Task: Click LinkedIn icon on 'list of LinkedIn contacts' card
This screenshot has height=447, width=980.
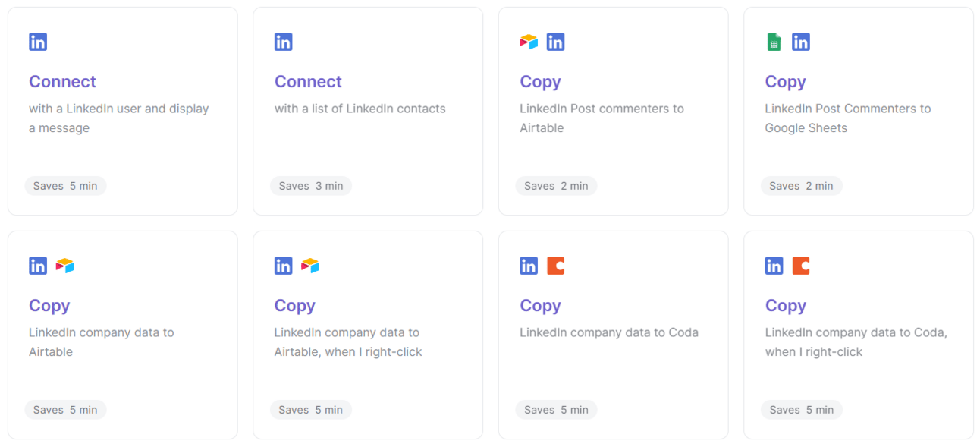Action: [283, 42]
